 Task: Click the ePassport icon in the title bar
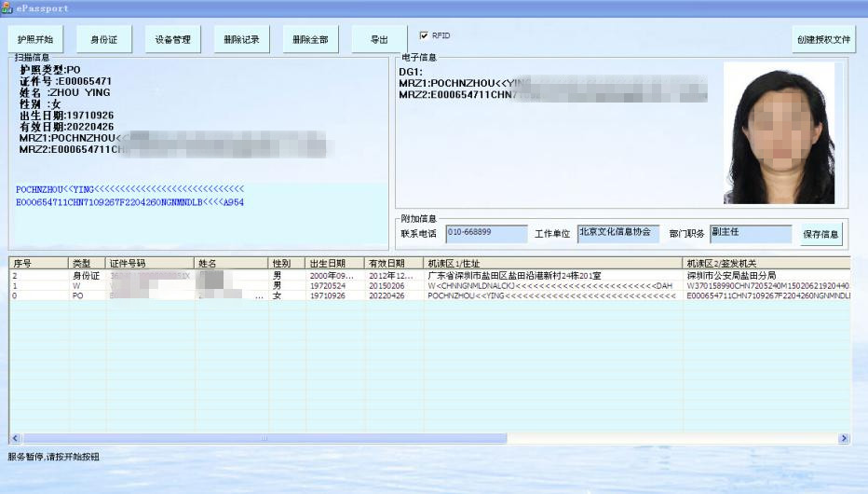click(7, 7)
